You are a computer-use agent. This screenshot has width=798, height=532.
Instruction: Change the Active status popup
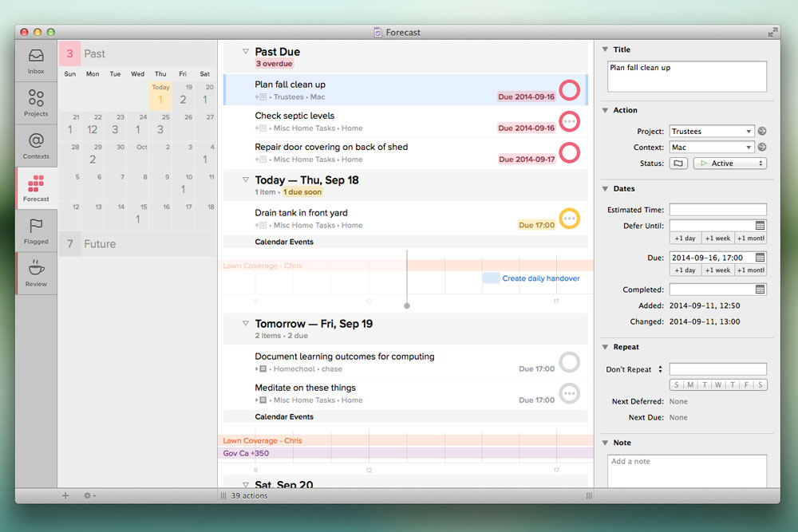(x=730, y=164)
